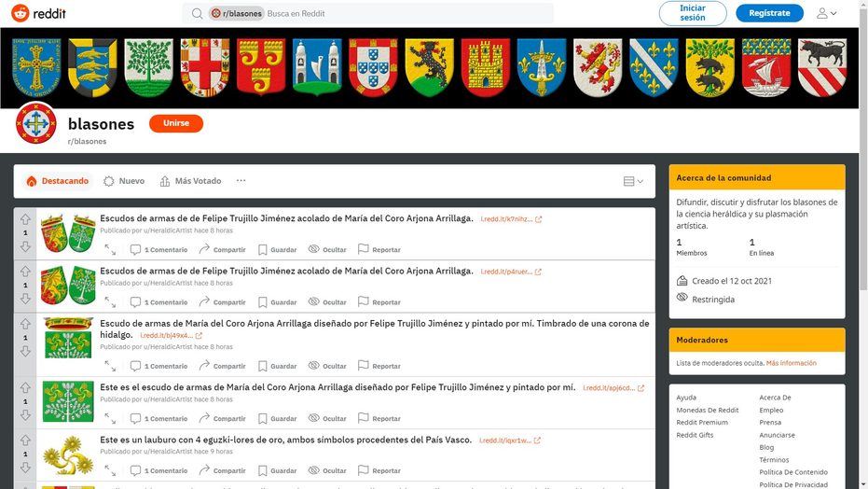This screenshot has width=868, height=489.
Task: Upvote the lauburo eguzki-lores post
Action: [25, 440]
